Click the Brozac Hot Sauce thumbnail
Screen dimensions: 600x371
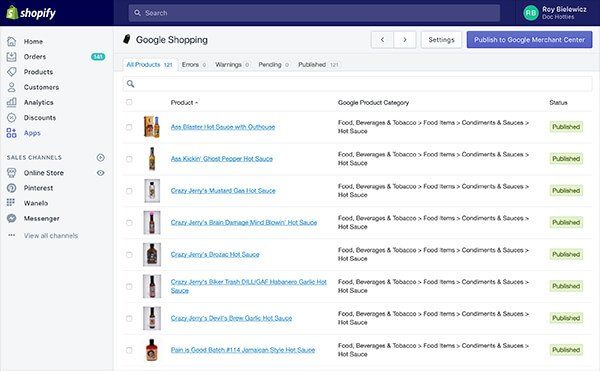pyautogui.click(x=152, y=254)
